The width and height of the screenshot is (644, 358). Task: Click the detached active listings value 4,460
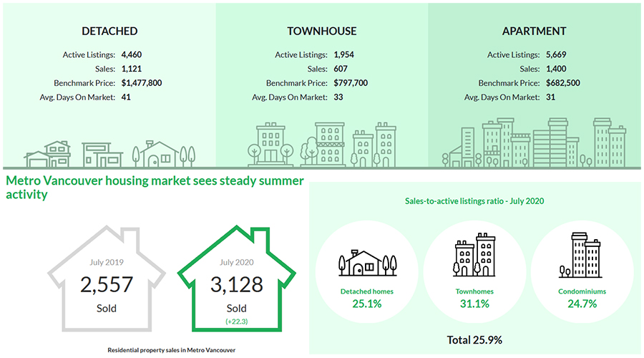click(x=132, y=54)
